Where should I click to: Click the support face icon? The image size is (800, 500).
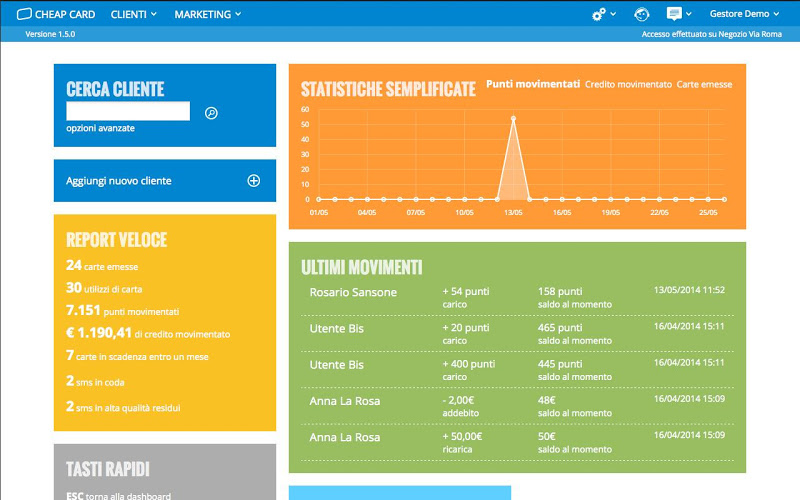[x=641, y=14]
